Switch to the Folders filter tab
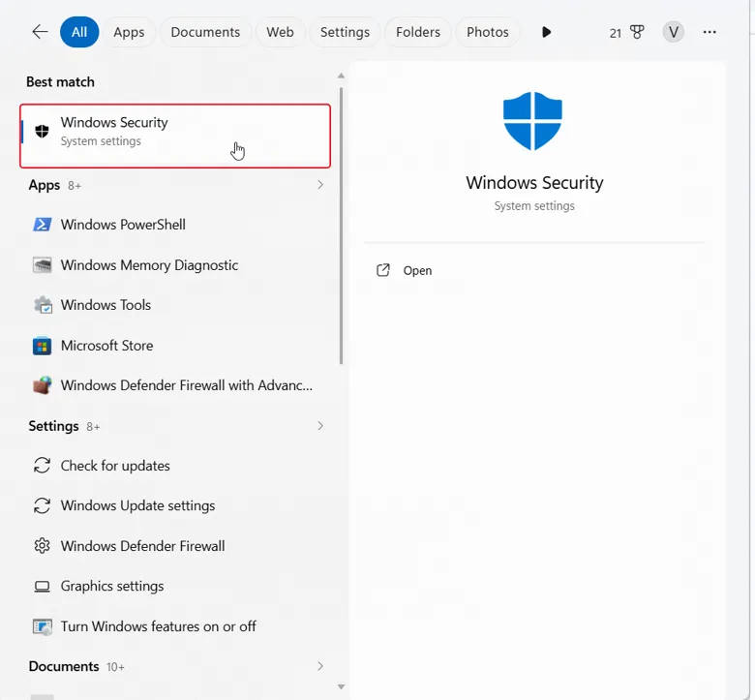Image resolution: width=755 pixels, height=700 pixels. (418, 32)
